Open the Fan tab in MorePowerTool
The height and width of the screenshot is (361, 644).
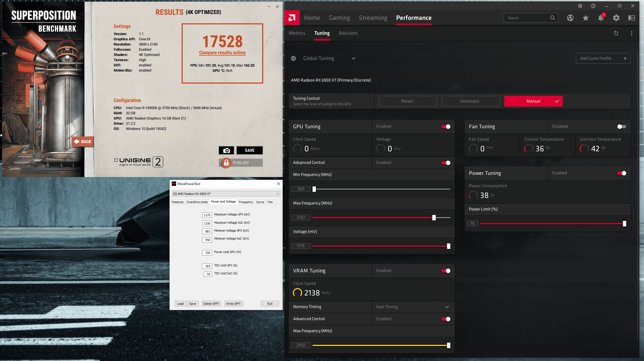(270, 202)
